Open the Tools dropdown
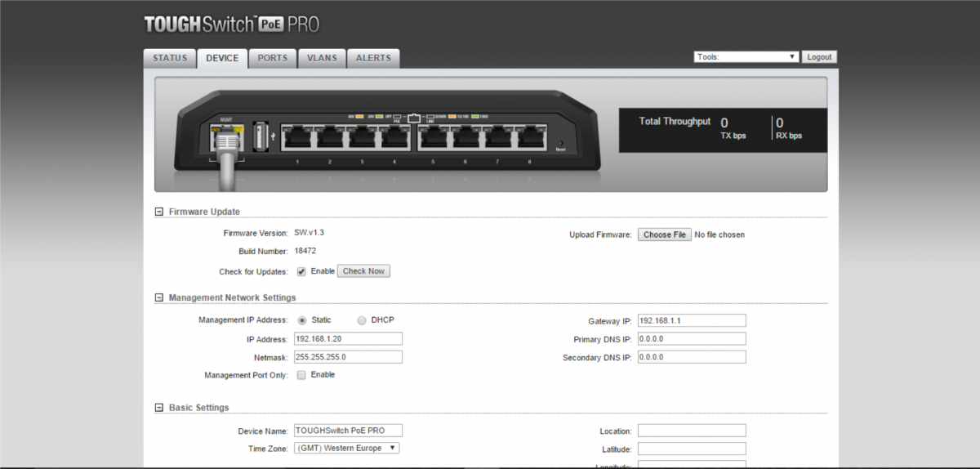 [x=746, y=57]
